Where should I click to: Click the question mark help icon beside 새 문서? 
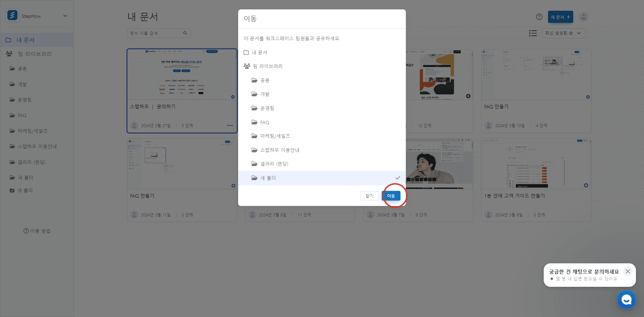539,17
